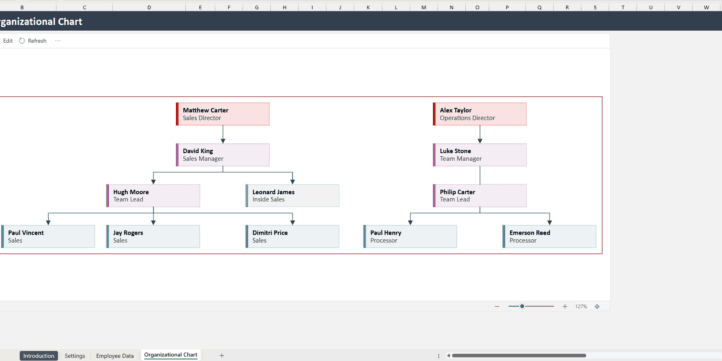Open the more options ellipsis
The height and width of the screenshot is (361, 722).
58,41
